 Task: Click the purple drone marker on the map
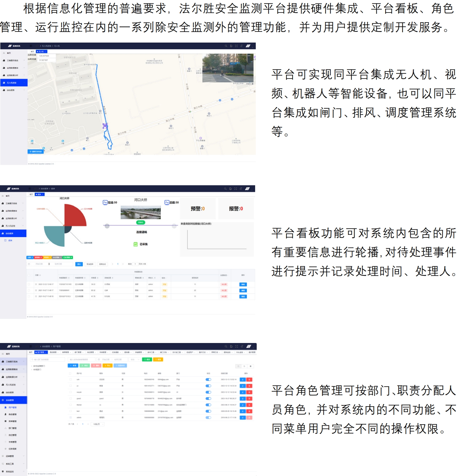(x=105, y=126)
